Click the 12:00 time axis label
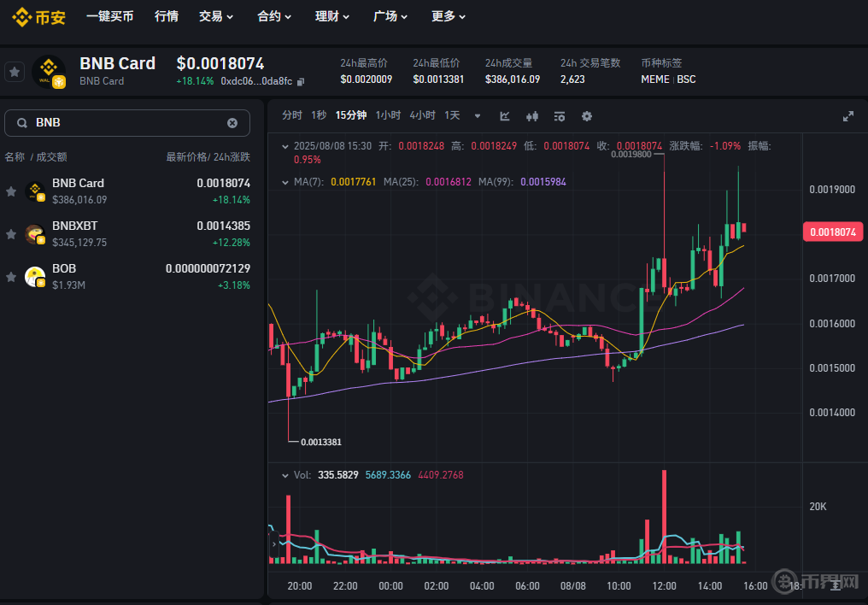868x605 pixels. coord(665,585)
